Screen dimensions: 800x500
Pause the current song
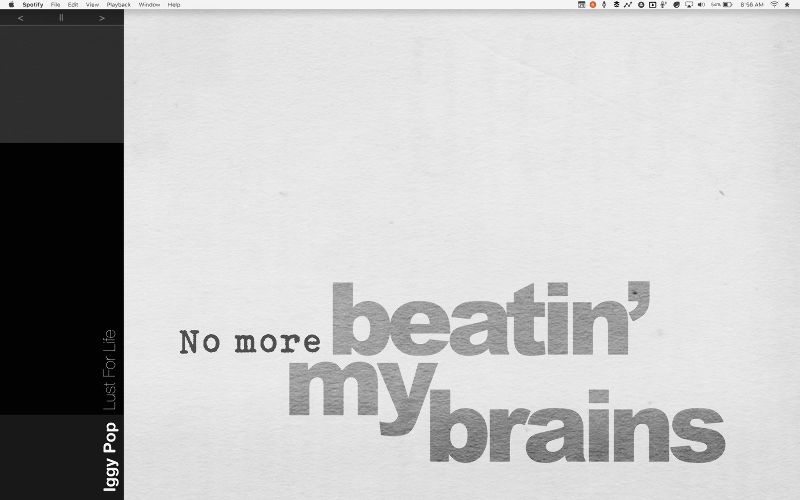pos(61,18)
